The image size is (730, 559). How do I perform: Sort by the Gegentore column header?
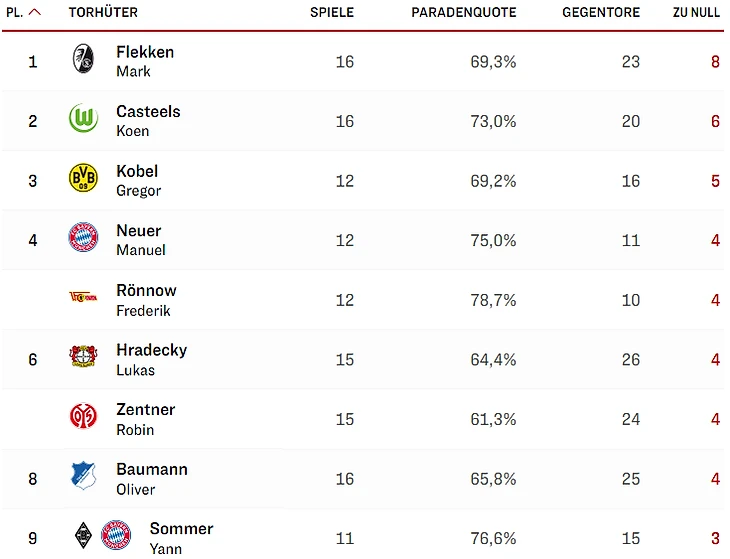point(601,12)
